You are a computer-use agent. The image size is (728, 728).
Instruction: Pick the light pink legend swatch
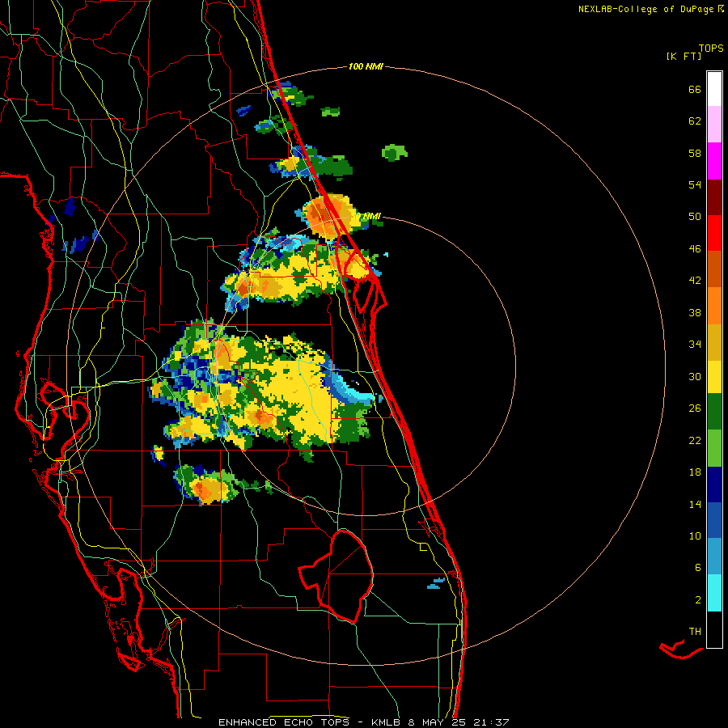[x=714, y=124]
